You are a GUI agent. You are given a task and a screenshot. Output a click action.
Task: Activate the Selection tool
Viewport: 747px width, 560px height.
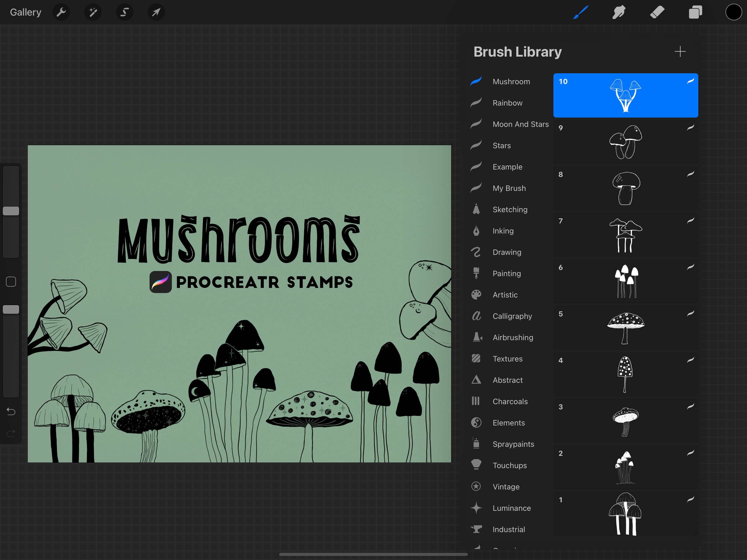coord(125,13)
